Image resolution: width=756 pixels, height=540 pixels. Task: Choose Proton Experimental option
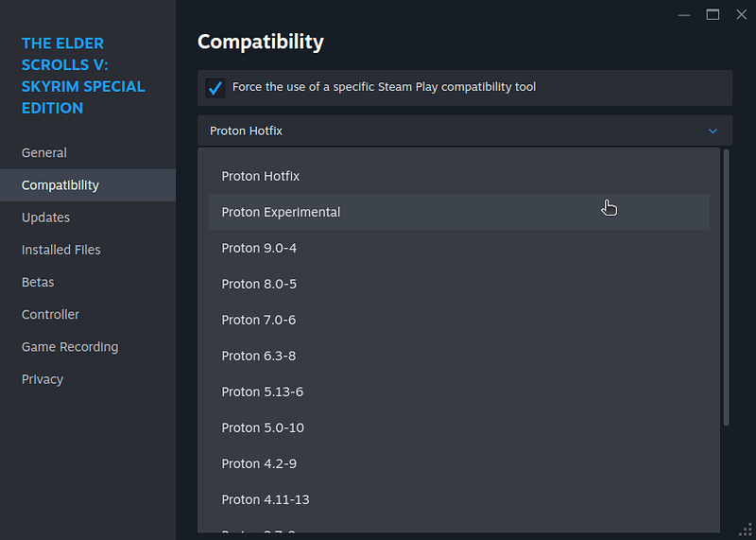(458, 212)
